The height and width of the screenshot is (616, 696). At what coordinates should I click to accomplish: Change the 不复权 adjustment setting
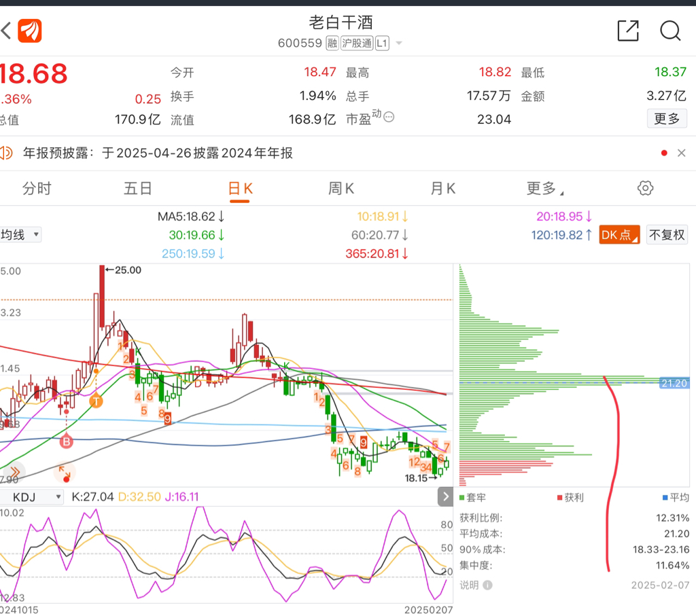(x=667, y=234)
